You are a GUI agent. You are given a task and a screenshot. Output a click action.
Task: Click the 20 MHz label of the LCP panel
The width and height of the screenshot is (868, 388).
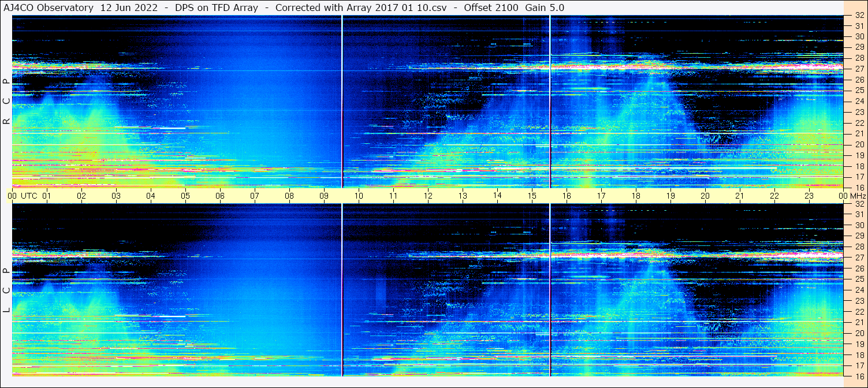pyautogui.click(x=859, y=333)
